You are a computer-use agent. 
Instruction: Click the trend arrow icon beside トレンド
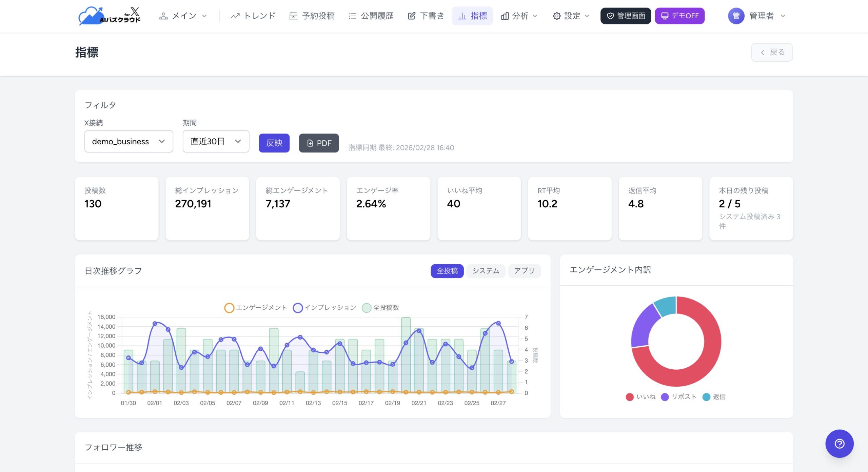click(235, 16)
